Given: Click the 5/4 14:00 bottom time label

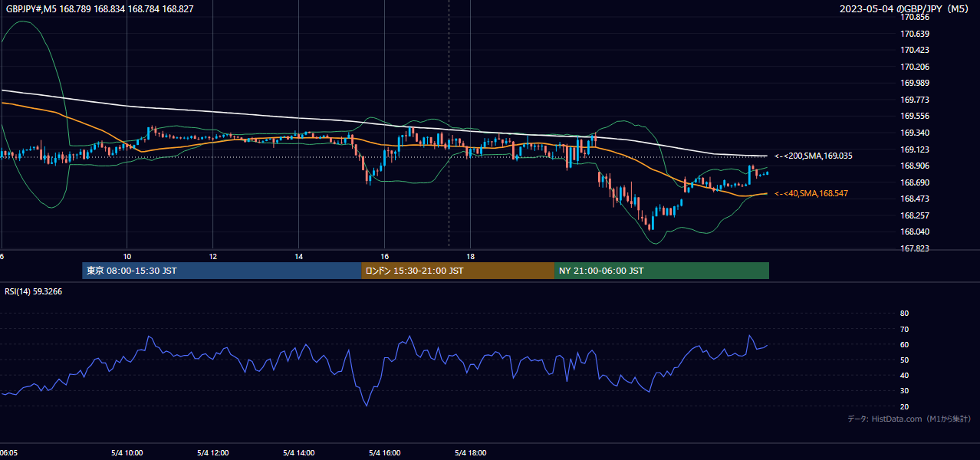Looking at the screenshot, I should pos(298,453).
